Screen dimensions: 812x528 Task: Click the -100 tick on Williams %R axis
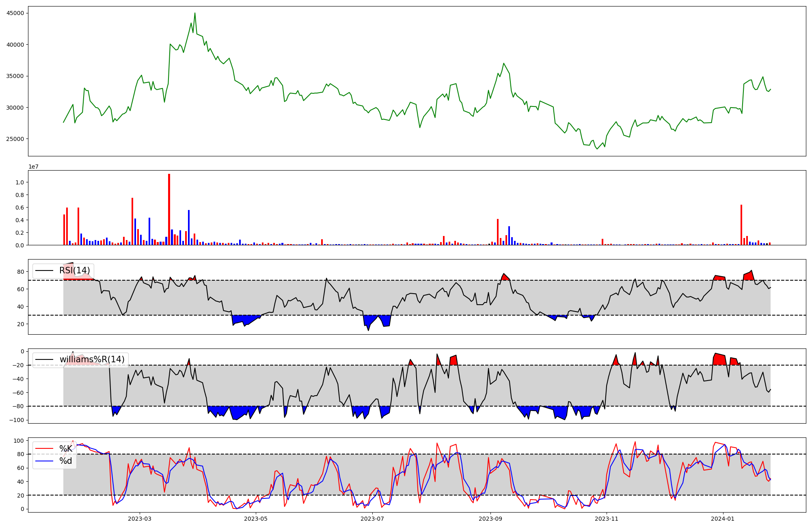pos(17,420)
